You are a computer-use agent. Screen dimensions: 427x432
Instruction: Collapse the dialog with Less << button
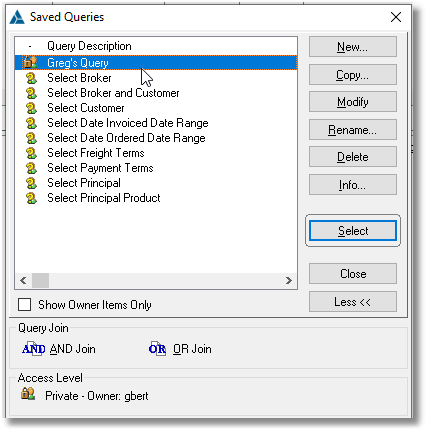353,302
